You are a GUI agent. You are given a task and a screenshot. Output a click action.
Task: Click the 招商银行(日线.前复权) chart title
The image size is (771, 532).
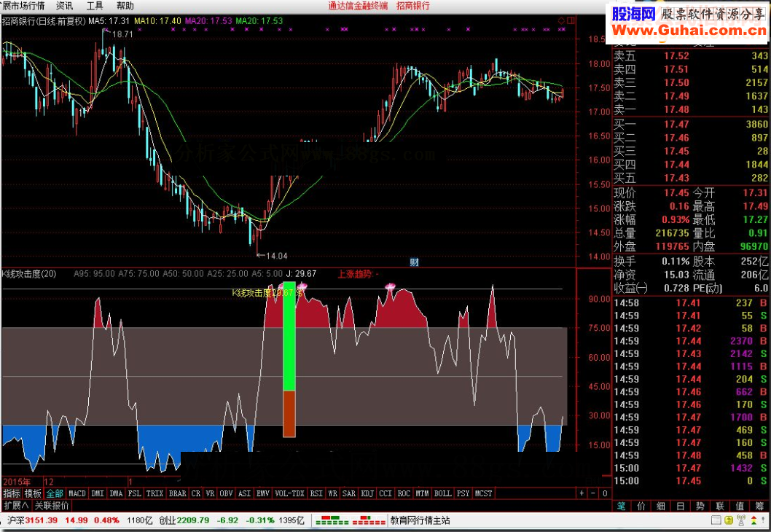point(44,21)
